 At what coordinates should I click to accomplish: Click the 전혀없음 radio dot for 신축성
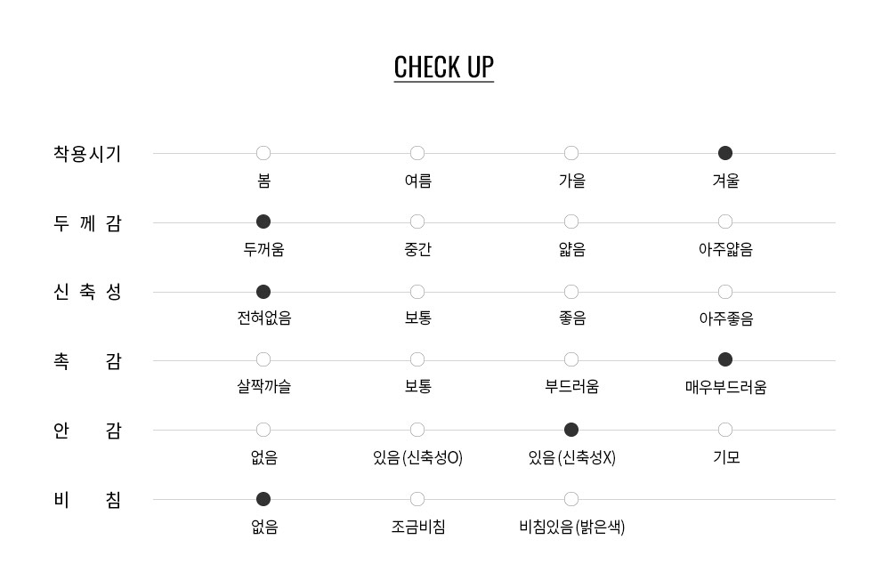tap(263, 292)
